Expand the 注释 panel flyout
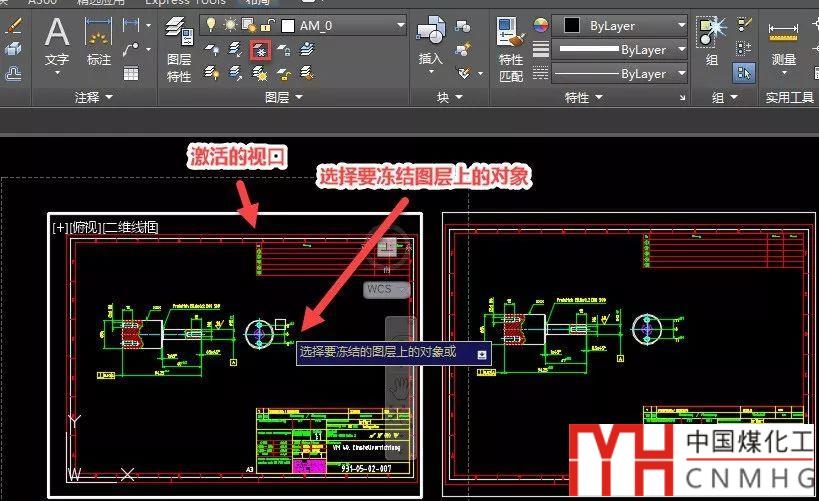The height and width of the screenshot is (501, 819). click(x=93, y=97)
